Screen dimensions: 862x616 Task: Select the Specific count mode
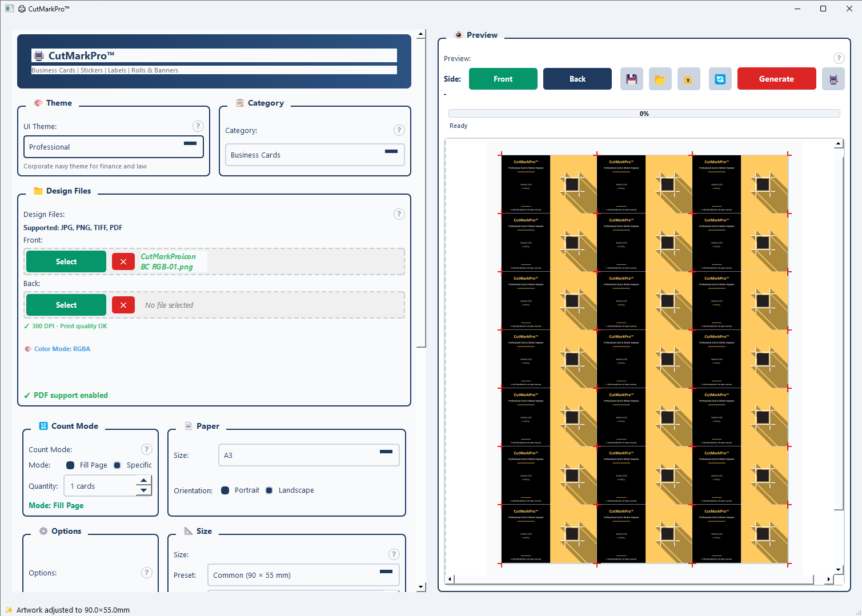117,465
